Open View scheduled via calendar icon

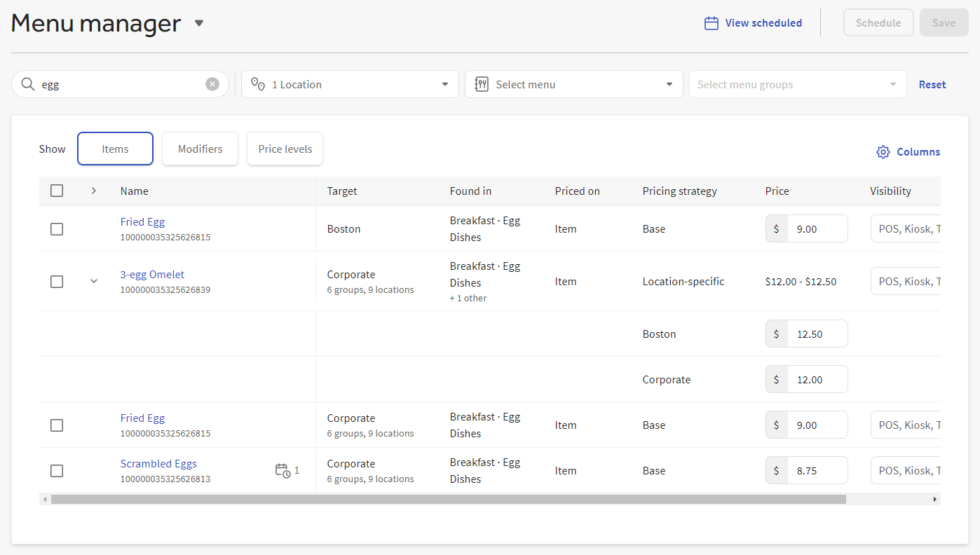pos(711,22)
